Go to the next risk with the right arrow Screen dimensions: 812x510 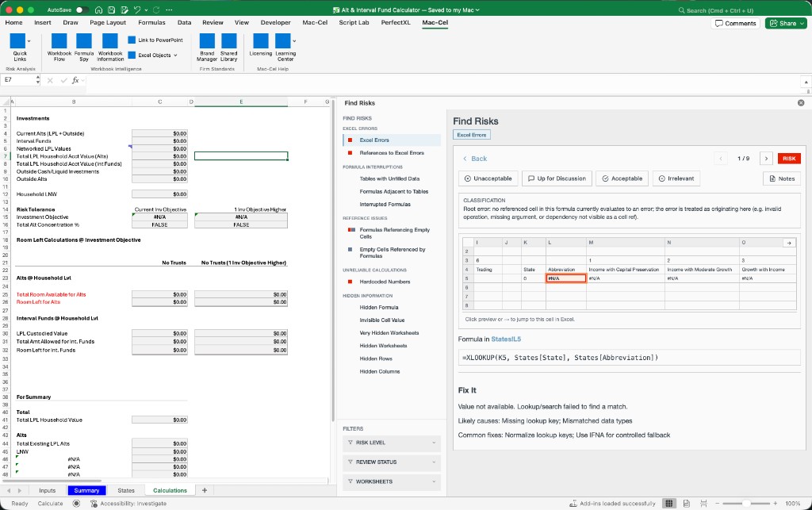click(767, 159)
